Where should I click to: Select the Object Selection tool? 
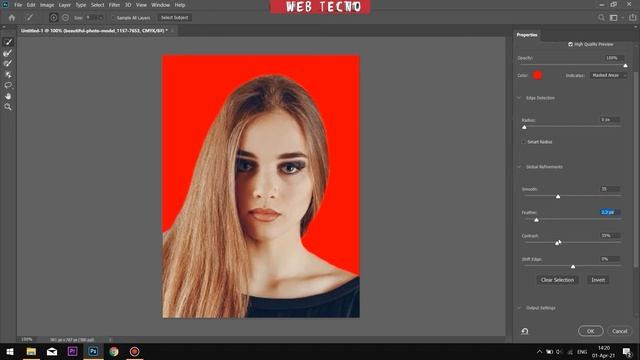tap(8, 75)
